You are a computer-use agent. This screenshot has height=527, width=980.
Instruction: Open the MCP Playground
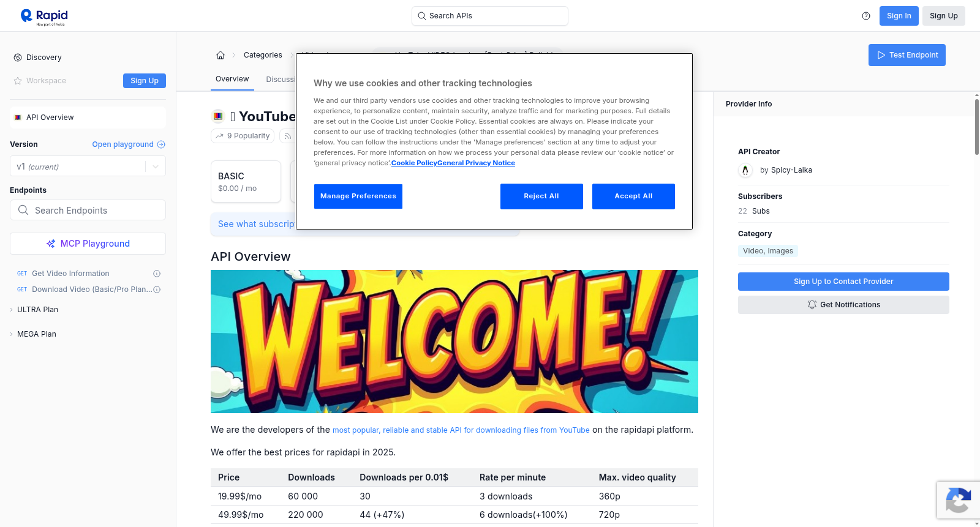[x=88, y=244]
